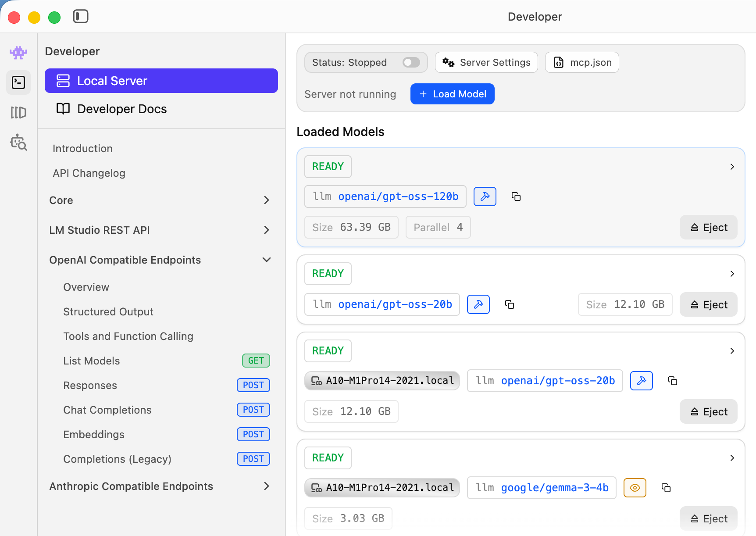This screenshot has width=756, height=536.
Task: Eject the openai/gpt-oss-120b model
Action: point(708,227)
